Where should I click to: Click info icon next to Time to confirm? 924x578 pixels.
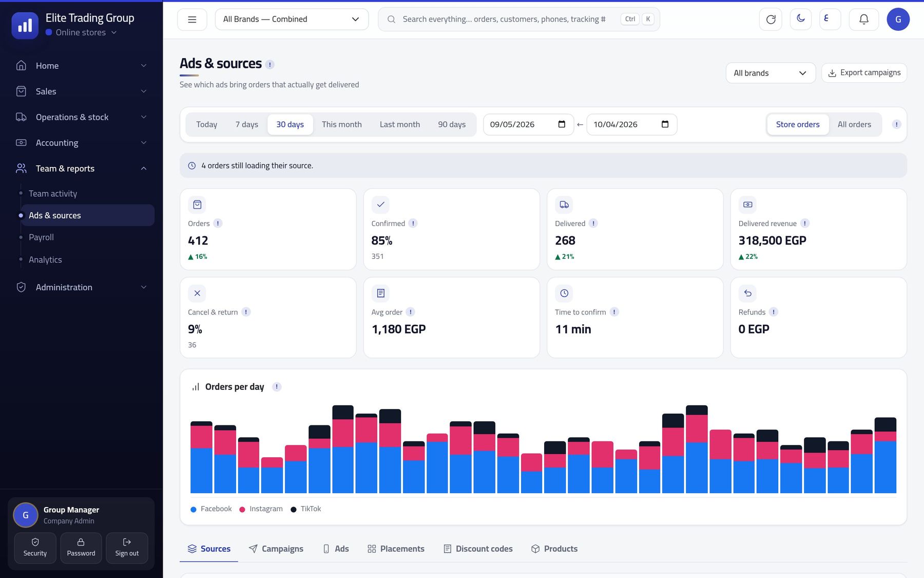[614, 312]
